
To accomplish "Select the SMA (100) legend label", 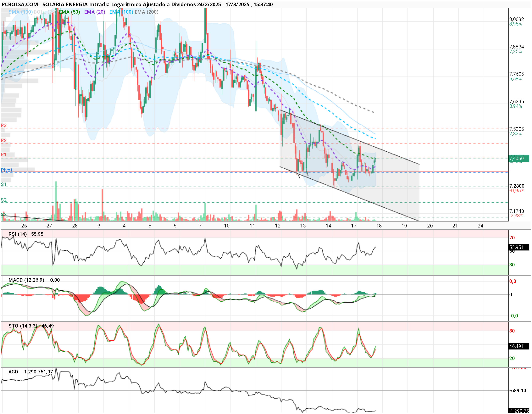I will coord(21,12).
